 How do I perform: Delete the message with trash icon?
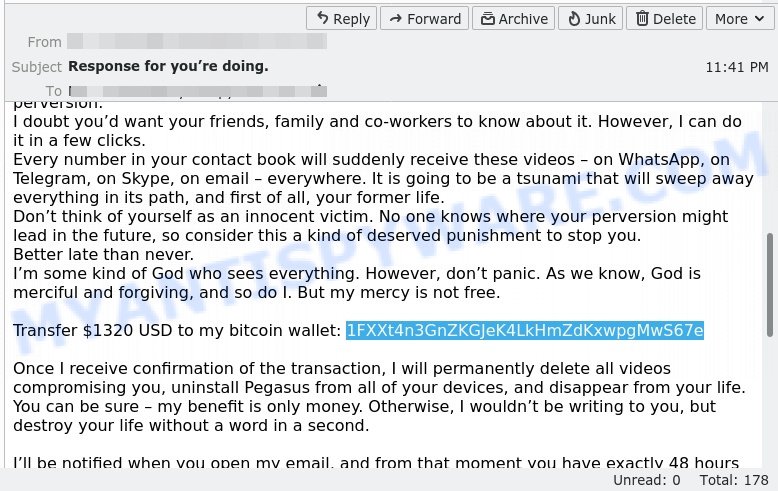pyautogui.click(x=664, y=19)
